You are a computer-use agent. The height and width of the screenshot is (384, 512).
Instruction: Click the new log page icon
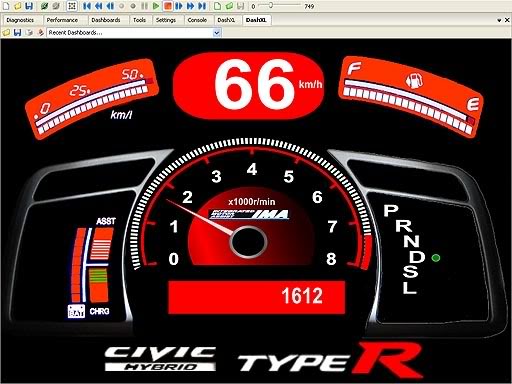[217, 6]
